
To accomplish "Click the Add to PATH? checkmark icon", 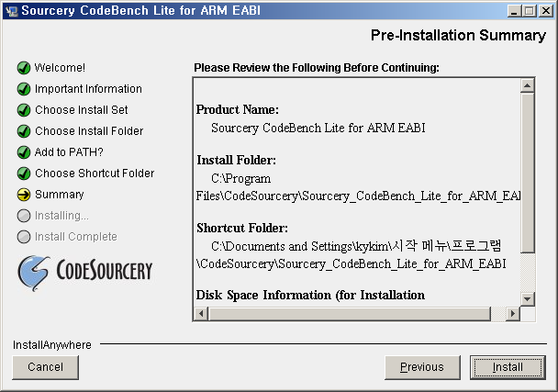I will (x=24, y=152).
